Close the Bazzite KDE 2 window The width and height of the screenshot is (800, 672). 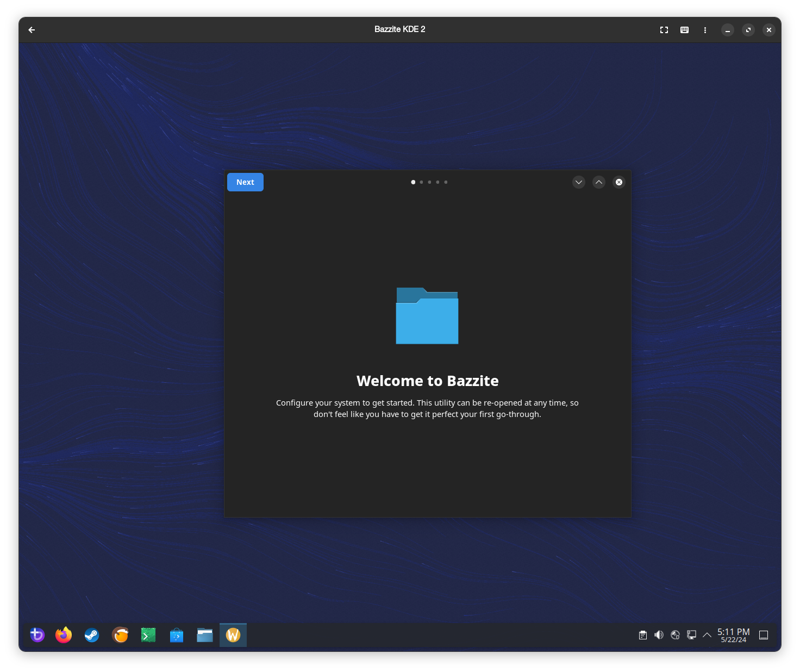[x=769, y=30]
